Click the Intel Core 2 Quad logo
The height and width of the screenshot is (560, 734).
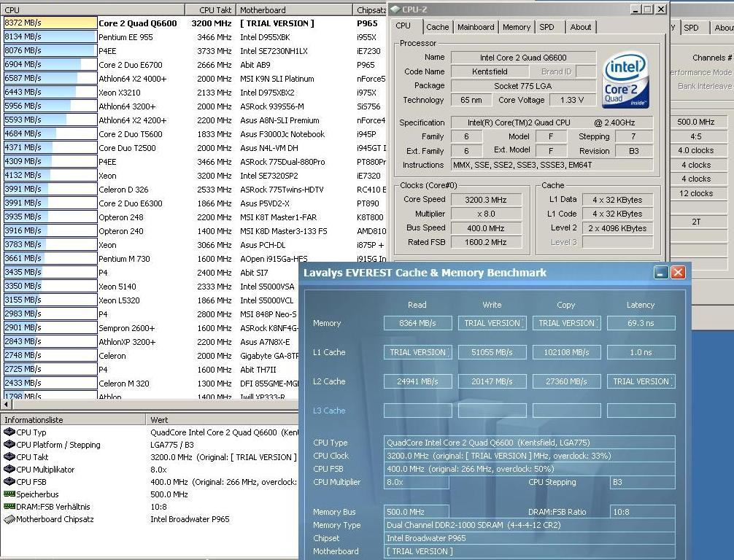pos(625,79)
